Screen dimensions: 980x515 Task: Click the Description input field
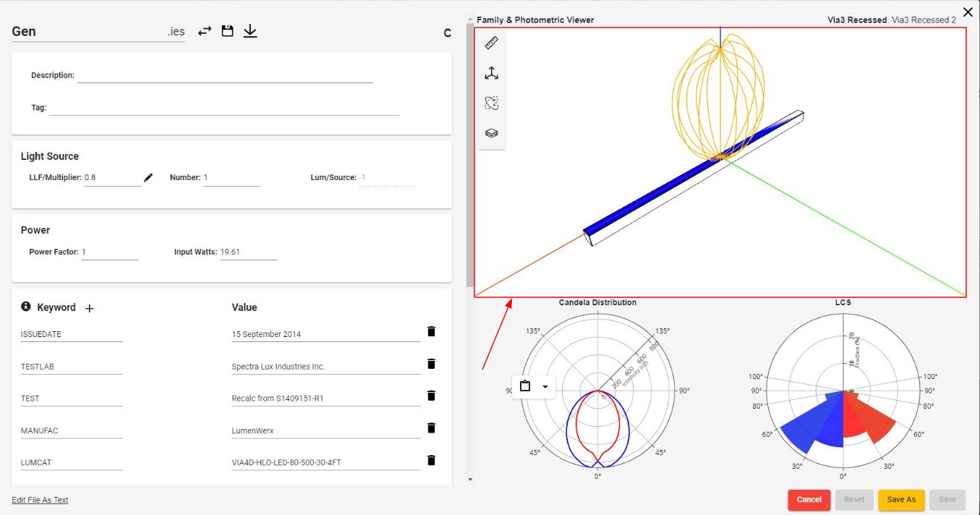click(224, 75)
